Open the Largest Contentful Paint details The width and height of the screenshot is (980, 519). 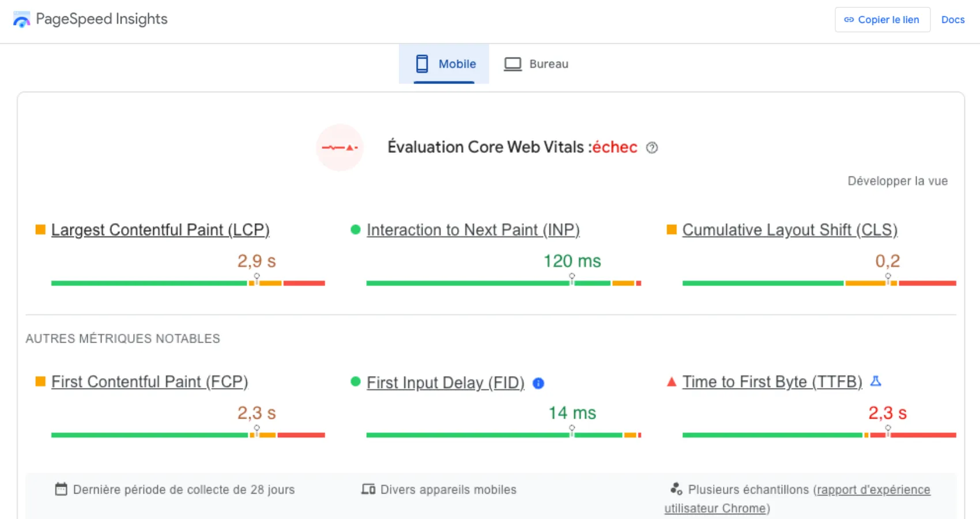[160, 230]
